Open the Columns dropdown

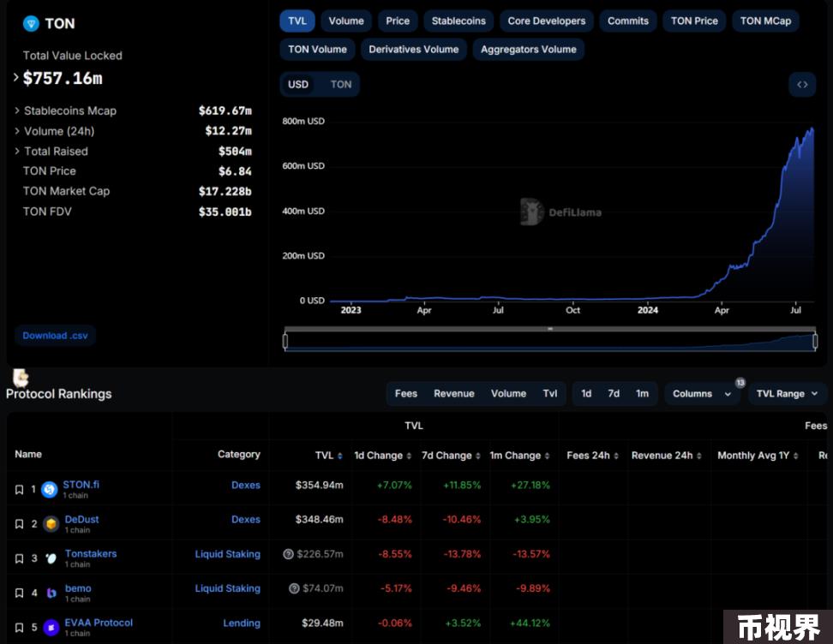click(702, 394)
